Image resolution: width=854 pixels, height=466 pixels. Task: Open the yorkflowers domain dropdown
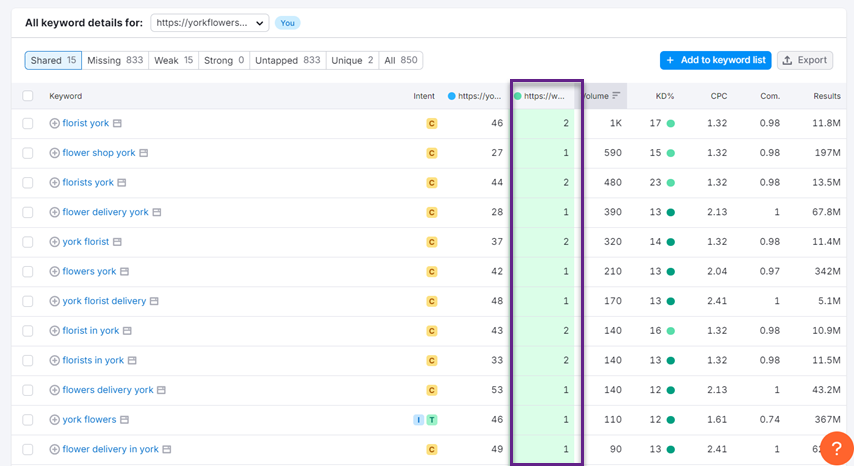[210, 23]
